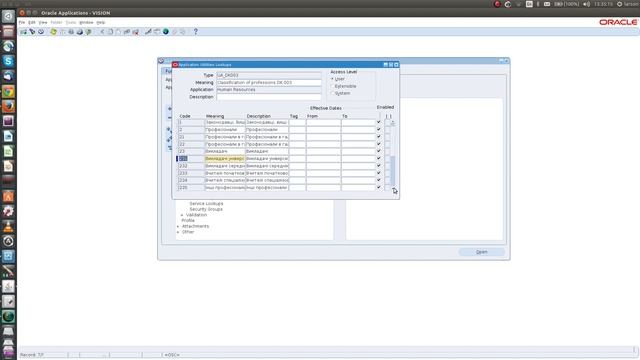Viewport: 640px width, 360px height.
Task: Select Profile in the Navigator list
Action: 188,220
